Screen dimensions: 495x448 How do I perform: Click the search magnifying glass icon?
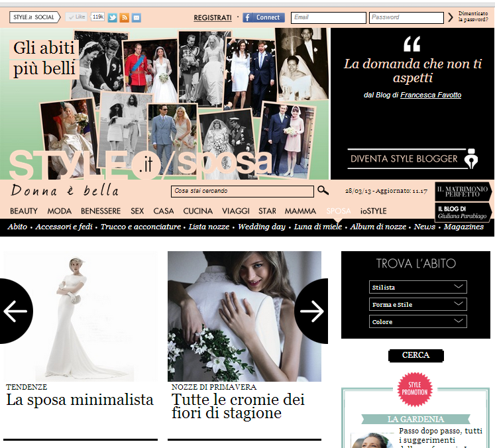tap(323, 191)
